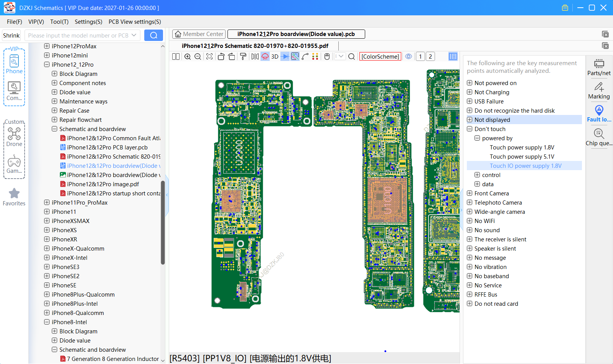Open the Marking tool

[599, 91]
